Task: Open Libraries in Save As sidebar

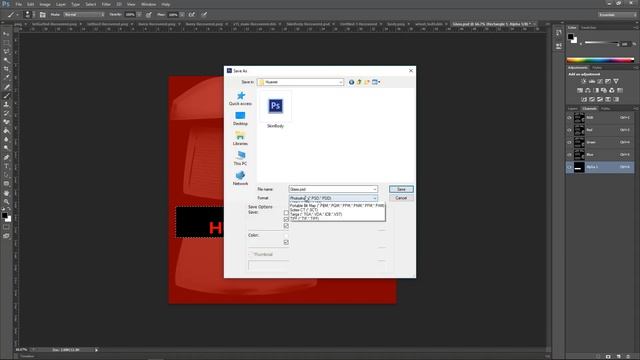Action: [x=240, y=139]
